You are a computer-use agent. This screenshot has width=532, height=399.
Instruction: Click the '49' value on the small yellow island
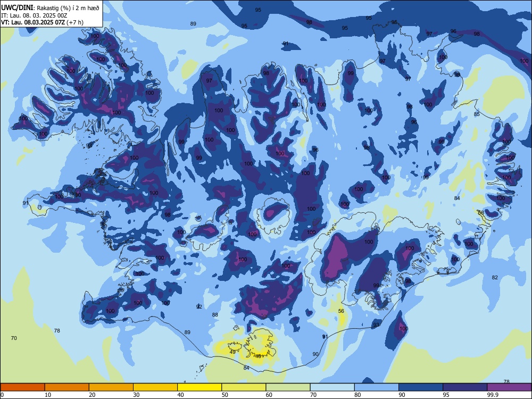click(232, 352)
